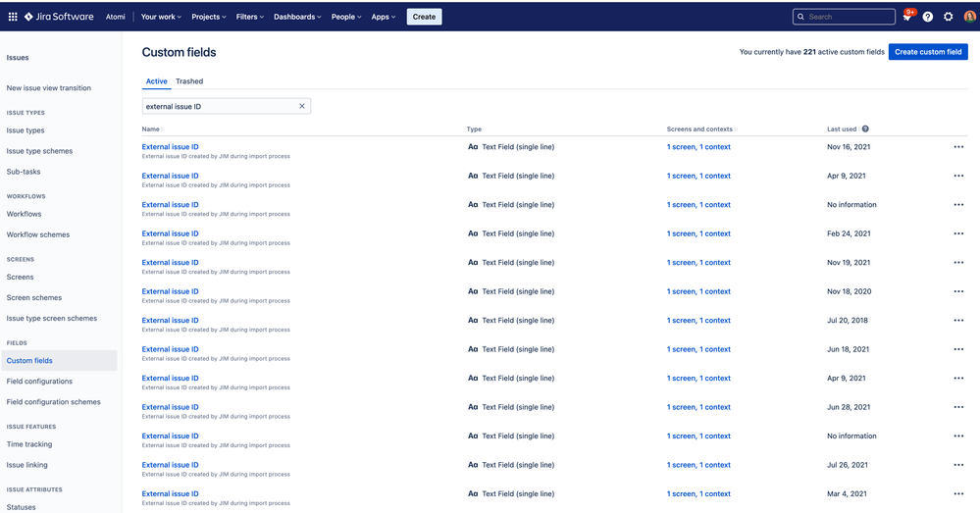Expand the Apps dropdown menu

tap(384, 17)
